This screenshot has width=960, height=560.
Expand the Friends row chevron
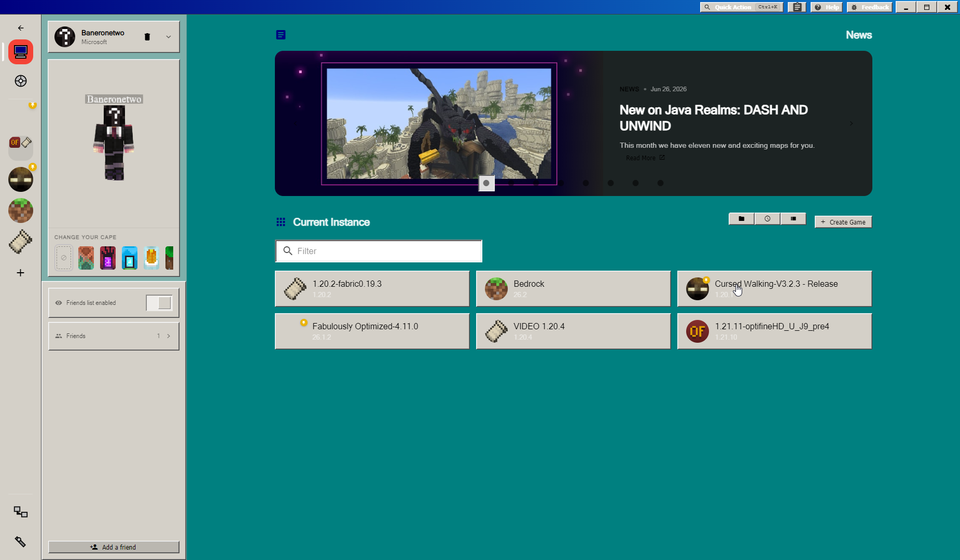pyautogui.click(x=169, y=336)
